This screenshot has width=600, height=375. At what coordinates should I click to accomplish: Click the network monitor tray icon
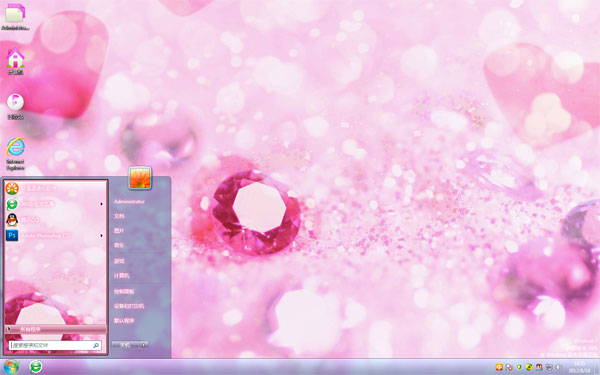pyautogui.click(x=549, y=367)
